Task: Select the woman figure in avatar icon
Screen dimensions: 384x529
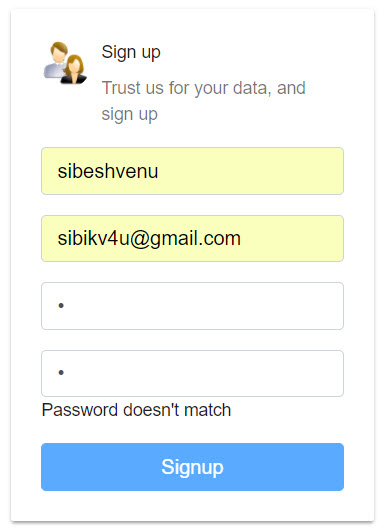Action: [x=74, y=69]
